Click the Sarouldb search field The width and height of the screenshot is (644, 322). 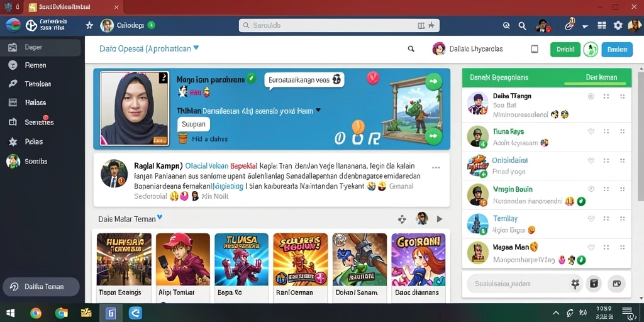coord(339,25)
